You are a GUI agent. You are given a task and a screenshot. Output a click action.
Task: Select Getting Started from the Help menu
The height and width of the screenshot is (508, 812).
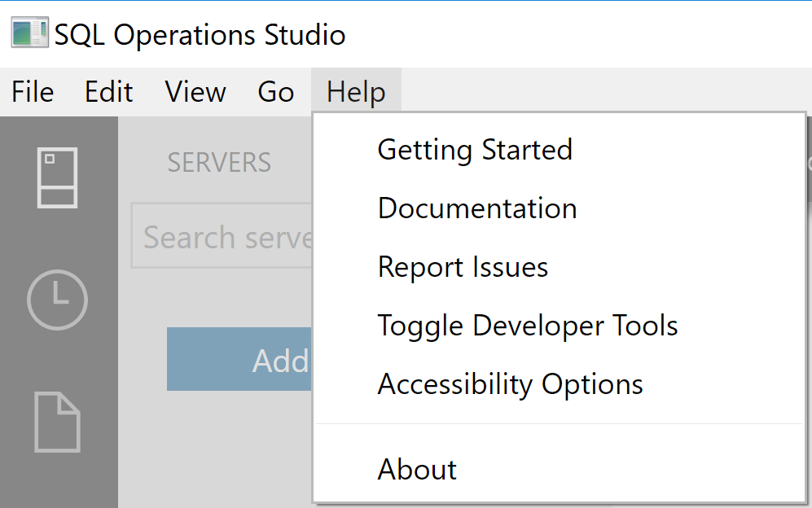coord(475,150)
